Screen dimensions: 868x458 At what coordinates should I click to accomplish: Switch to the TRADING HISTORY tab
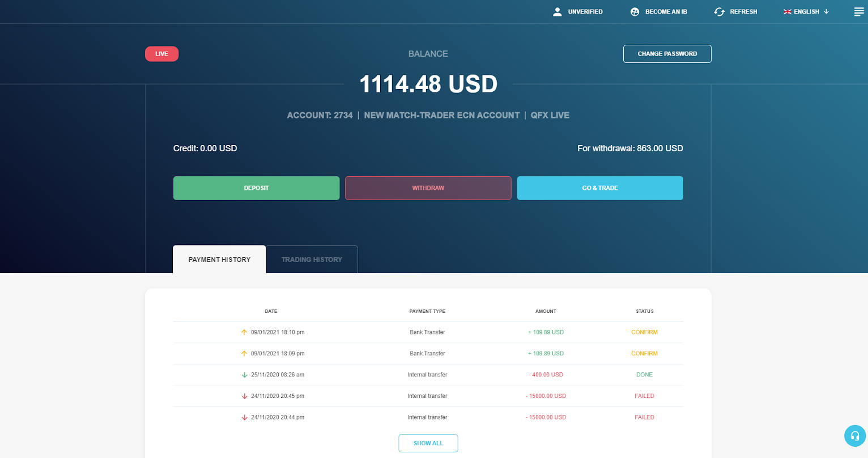point(312,259)
